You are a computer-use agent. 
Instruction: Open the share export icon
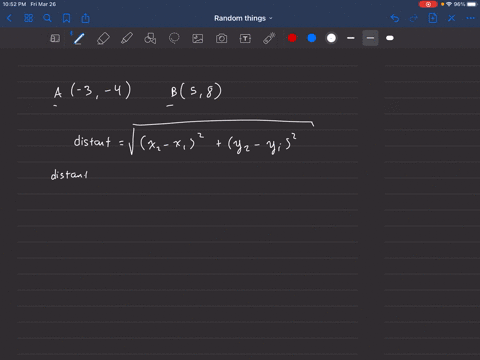click(85, 18)
